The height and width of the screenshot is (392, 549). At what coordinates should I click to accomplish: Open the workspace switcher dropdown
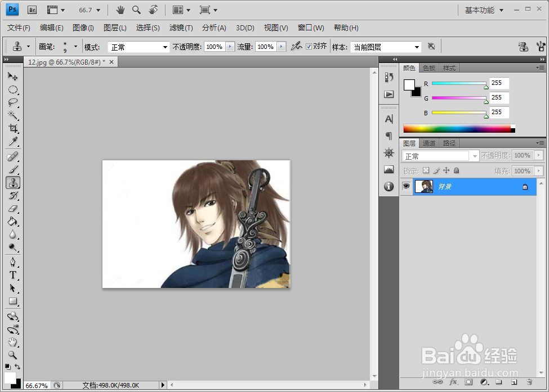(484, 10)
